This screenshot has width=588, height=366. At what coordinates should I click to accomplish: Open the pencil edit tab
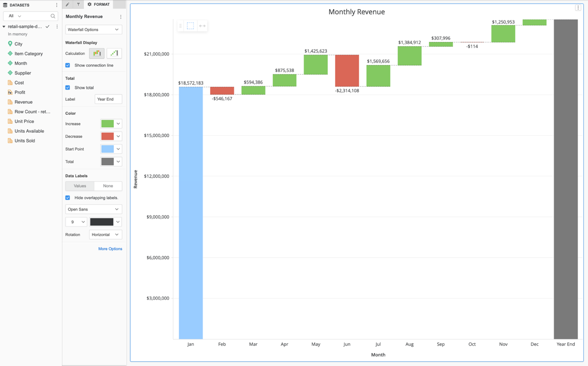[67, 5]
